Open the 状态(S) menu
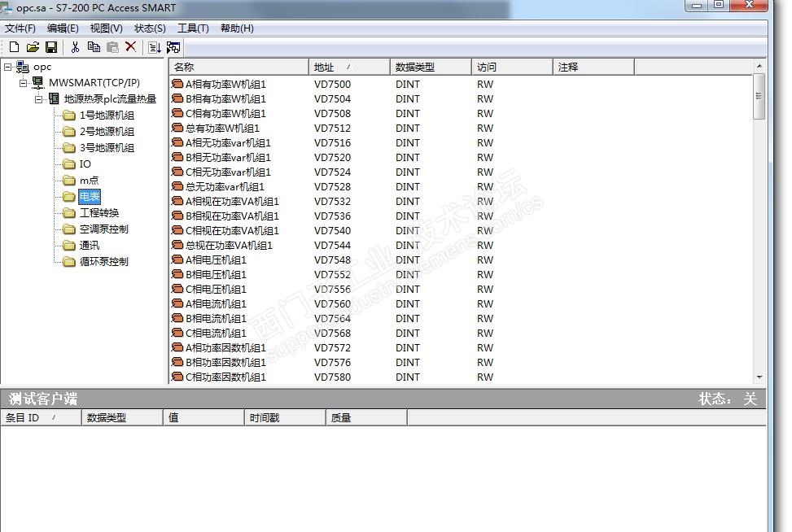 [x=150, y=28]
